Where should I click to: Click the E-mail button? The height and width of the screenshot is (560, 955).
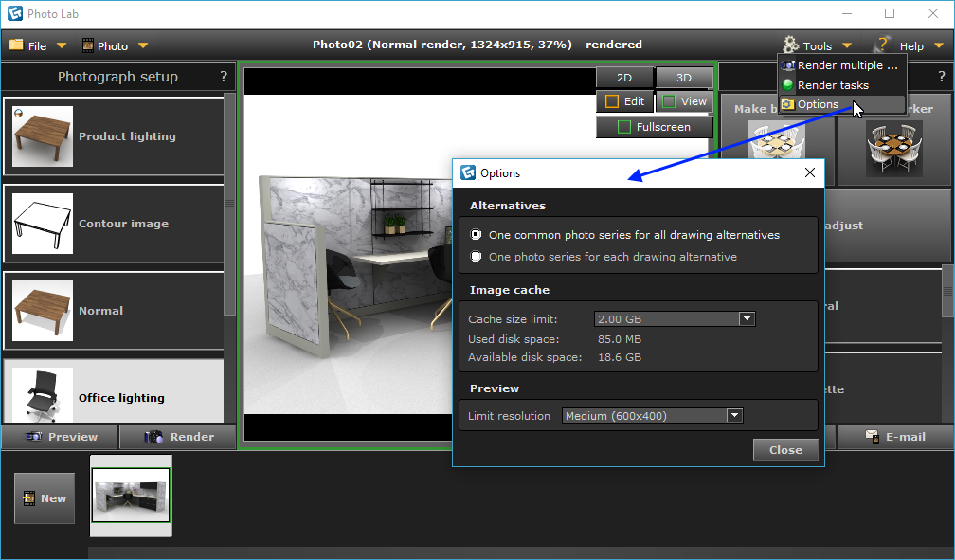tap(894, 436)
